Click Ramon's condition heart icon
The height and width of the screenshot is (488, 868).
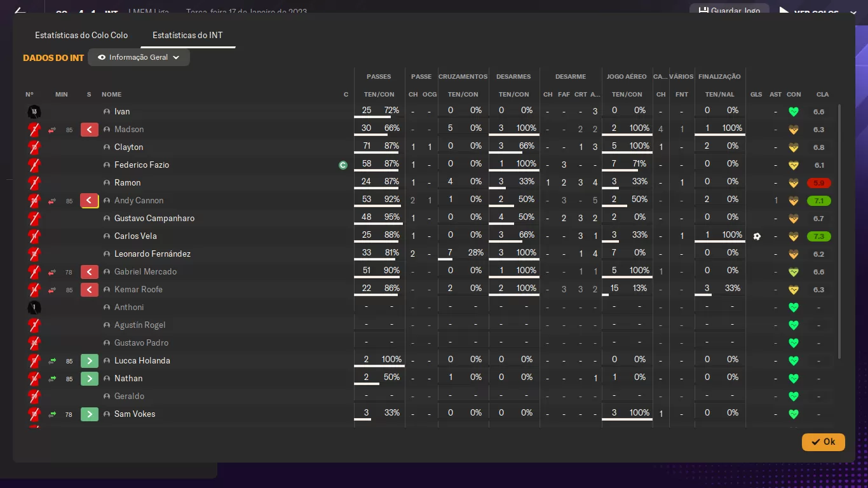[793, 183]
